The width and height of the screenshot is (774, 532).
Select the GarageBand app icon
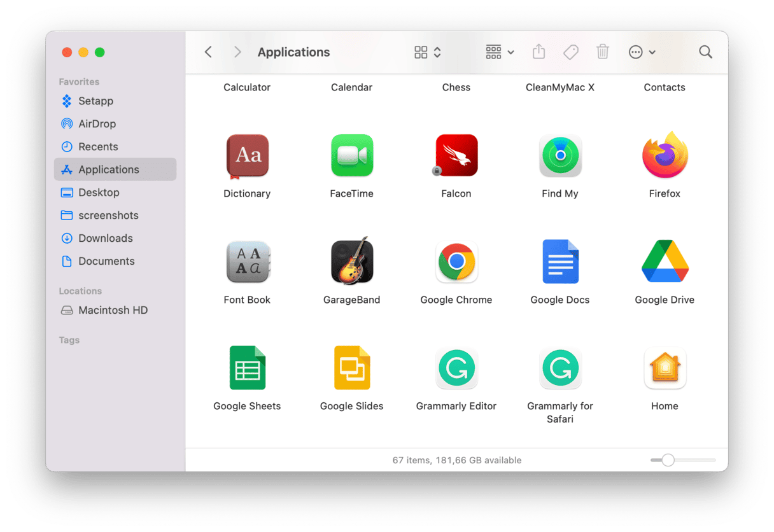(351, 262)
